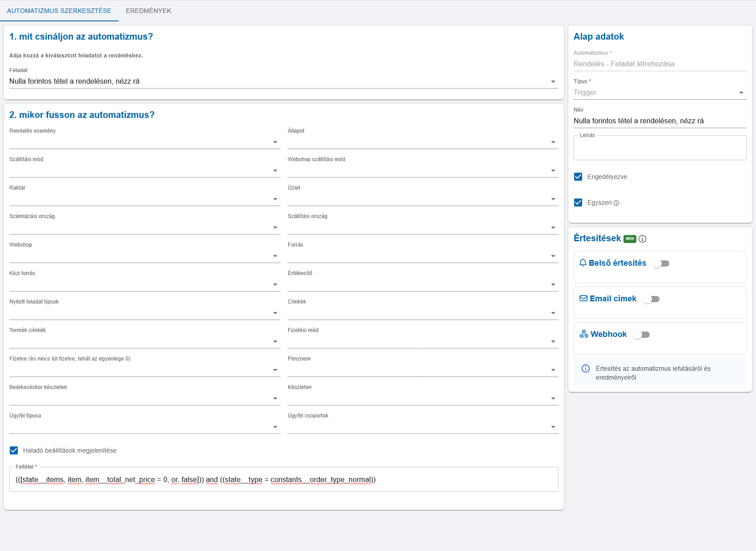
Task: Enable the Belső értesítés switch
Action: (x=661, y=263)
